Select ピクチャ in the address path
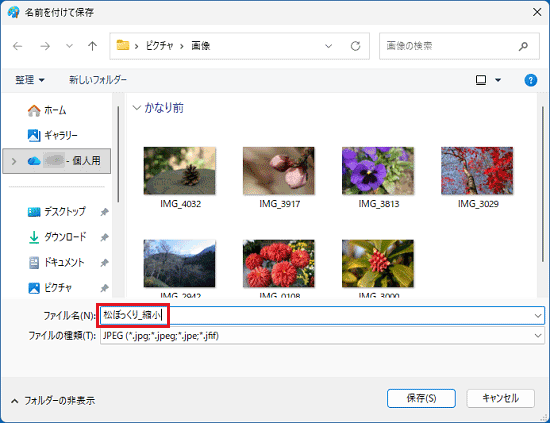Viewport: 550px width, 423px height. click(x=160, y=46)
